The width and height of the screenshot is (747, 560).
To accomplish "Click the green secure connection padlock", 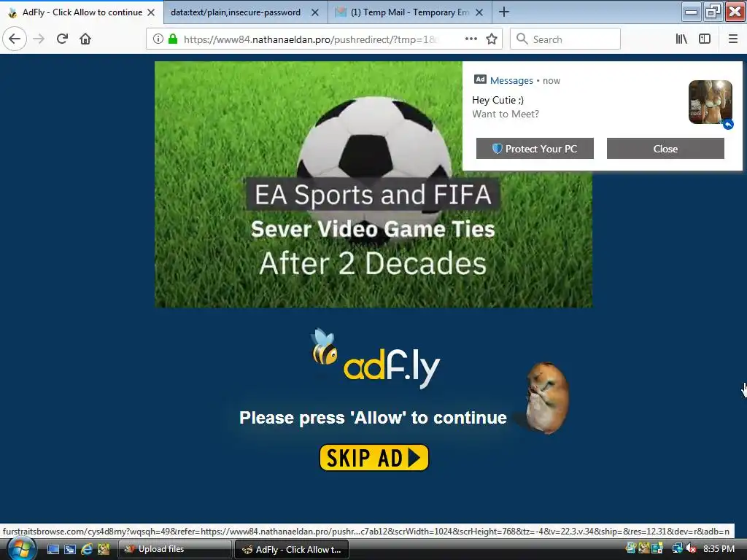I will pos(173,39).
